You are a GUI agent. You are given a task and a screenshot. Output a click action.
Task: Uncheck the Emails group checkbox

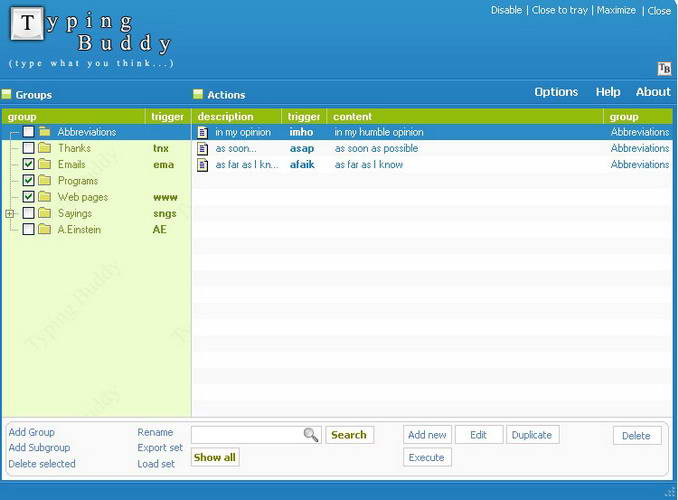(29, 164)
